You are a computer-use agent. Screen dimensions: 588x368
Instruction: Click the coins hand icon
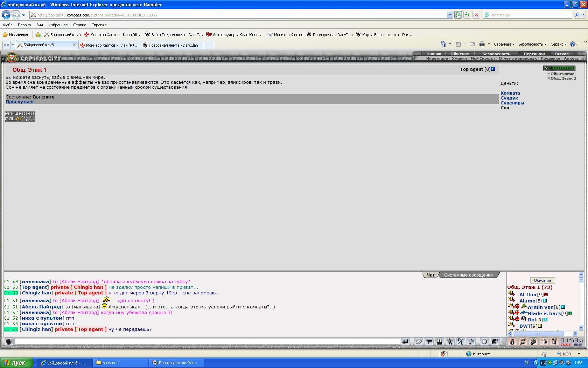[533, 341]
